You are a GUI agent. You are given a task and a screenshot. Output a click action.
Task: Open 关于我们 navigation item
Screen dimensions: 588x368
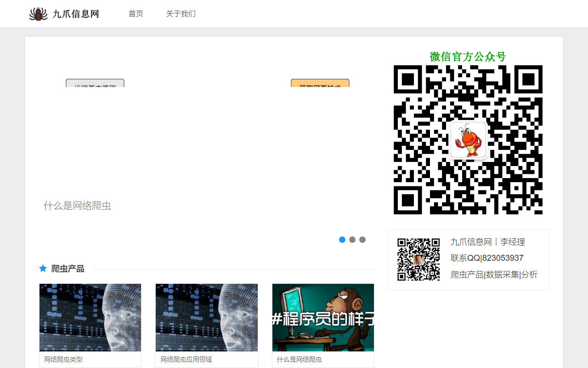(x=181, y=14)
